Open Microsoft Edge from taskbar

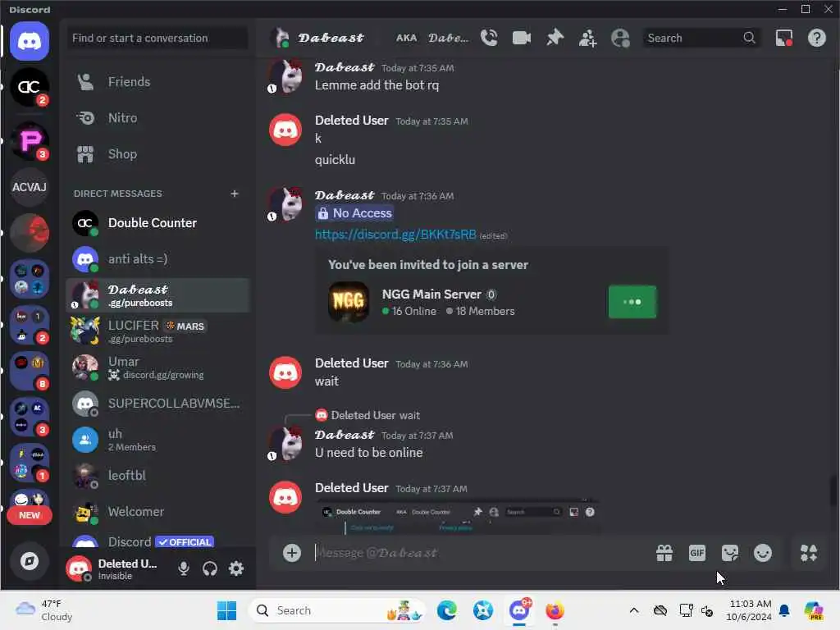(447, 610)
